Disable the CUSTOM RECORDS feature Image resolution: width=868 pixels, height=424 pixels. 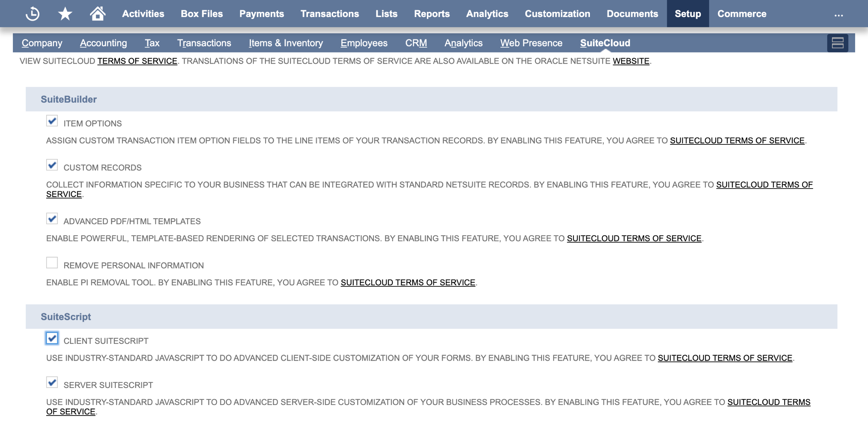click(51, 166)
